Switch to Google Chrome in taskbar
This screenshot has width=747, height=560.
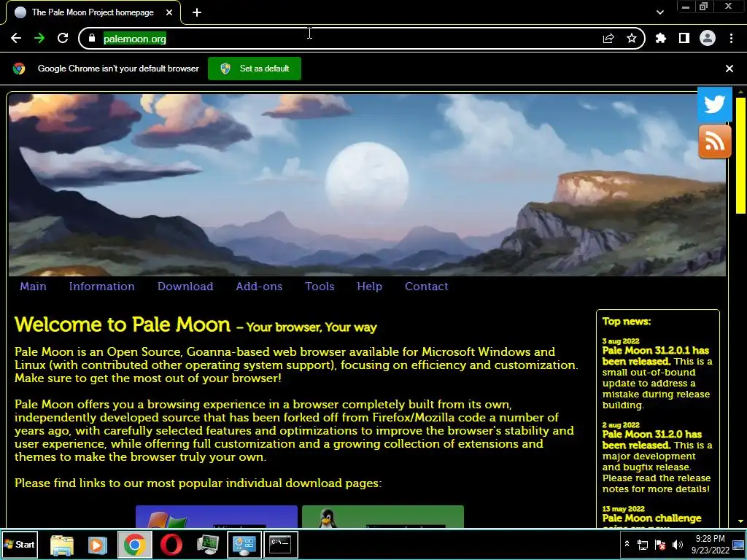point(135,545)
